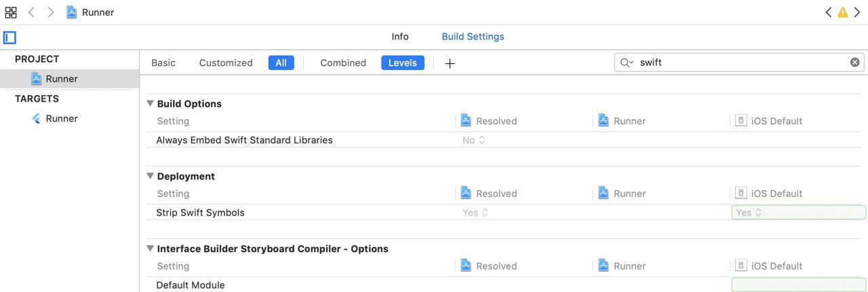Screen dimensions: 868x292
Task: Go forward with the right chevron
Action: pyautogui.click(x=51, y=12)
